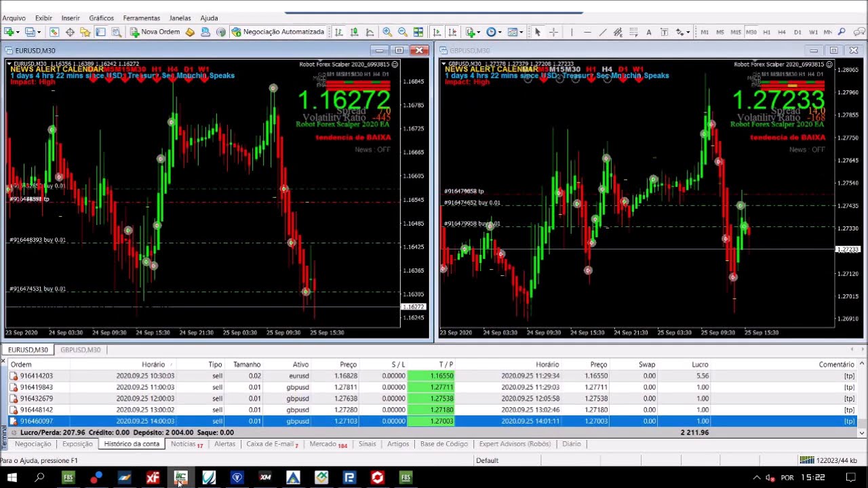Select the horizontal line tool
The height and width of the screenshot is (488, 868).
point(587,32)
